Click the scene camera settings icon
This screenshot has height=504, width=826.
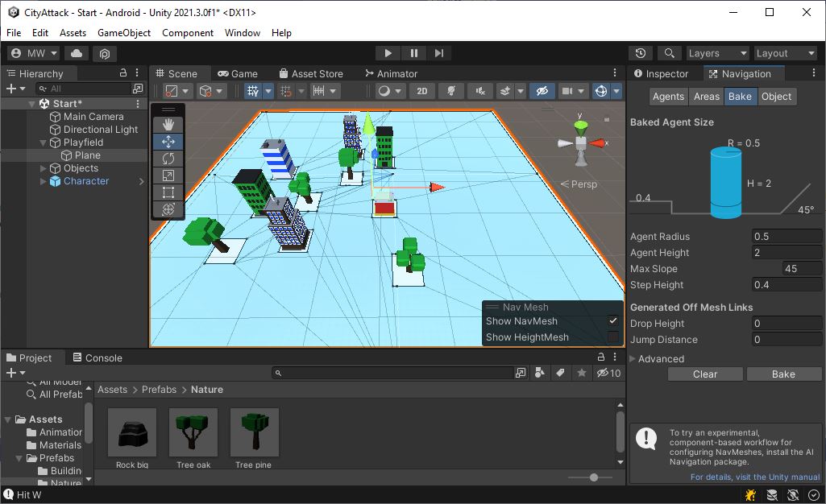[x=568, y=90]
